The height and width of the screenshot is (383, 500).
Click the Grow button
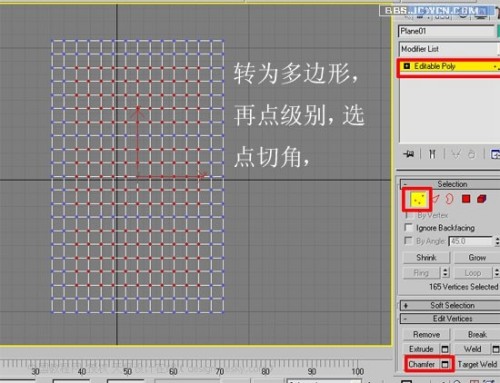point(477,258)
